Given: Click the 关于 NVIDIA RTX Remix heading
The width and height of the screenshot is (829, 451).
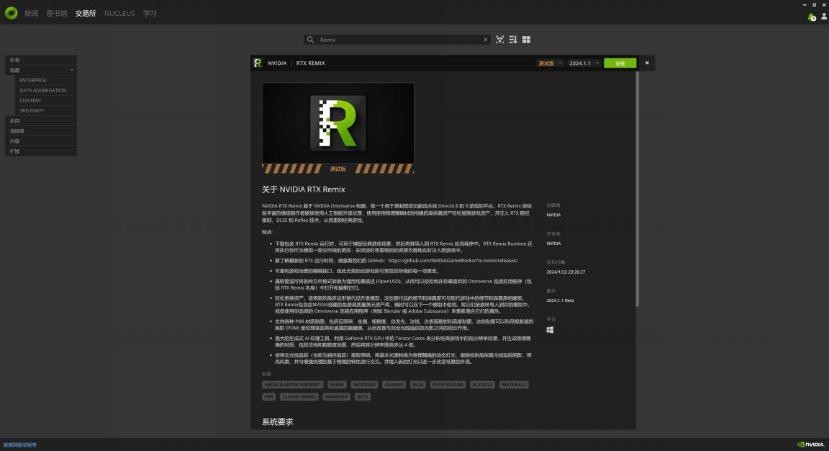Looking at the screenshot, I should coord(303,189).
